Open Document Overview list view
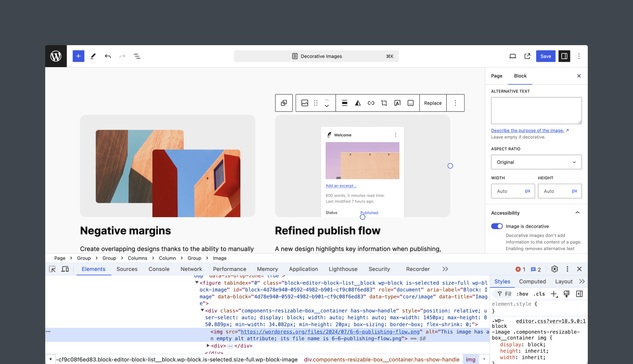Image resolution: width=633 pixels, height=364 pixels. (137, 56)
